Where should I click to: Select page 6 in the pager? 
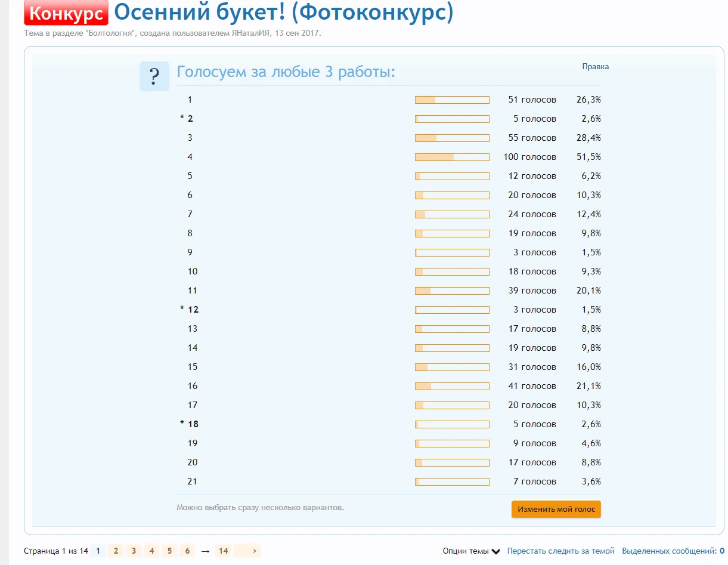pos(187,551)
